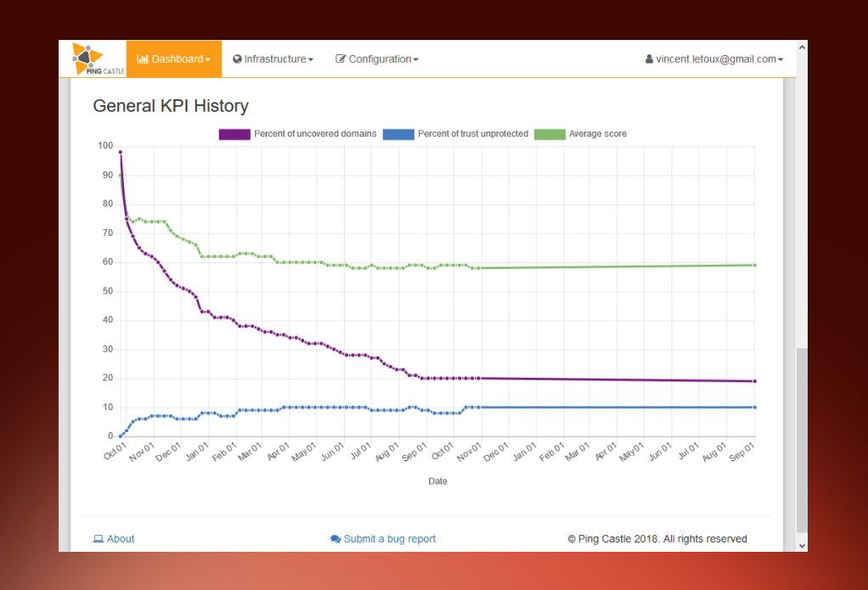Toggle Percent of trust unprotected legend label
Screen dimensions: 868x590
pos(473,134)
